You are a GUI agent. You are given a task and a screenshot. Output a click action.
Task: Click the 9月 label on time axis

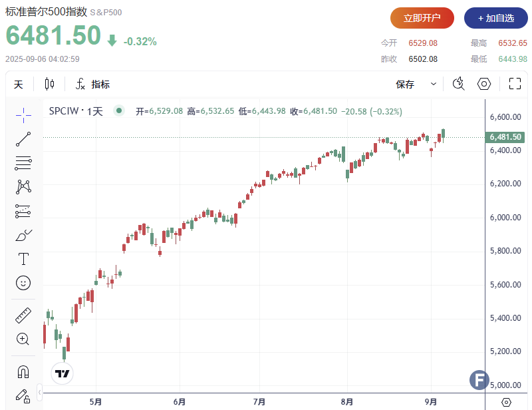coord(431,402)
